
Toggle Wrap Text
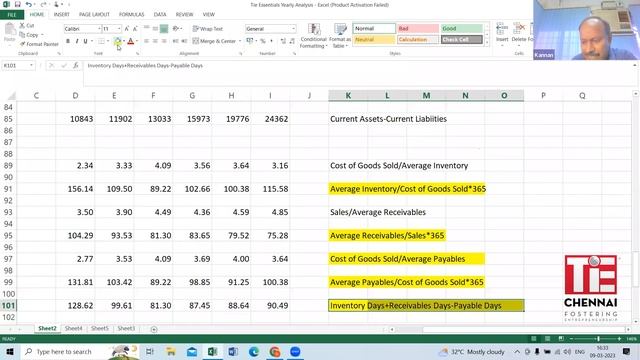coord(208,29)
